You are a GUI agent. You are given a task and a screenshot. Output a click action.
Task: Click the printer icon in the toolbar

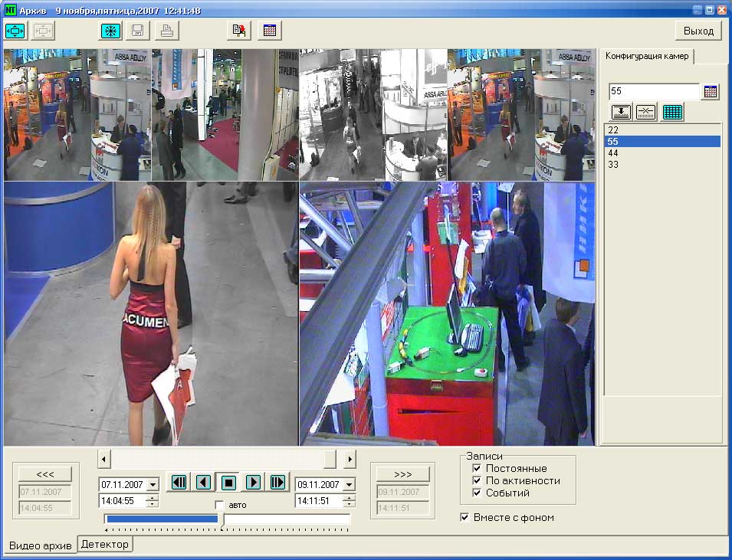coord(166,31)
